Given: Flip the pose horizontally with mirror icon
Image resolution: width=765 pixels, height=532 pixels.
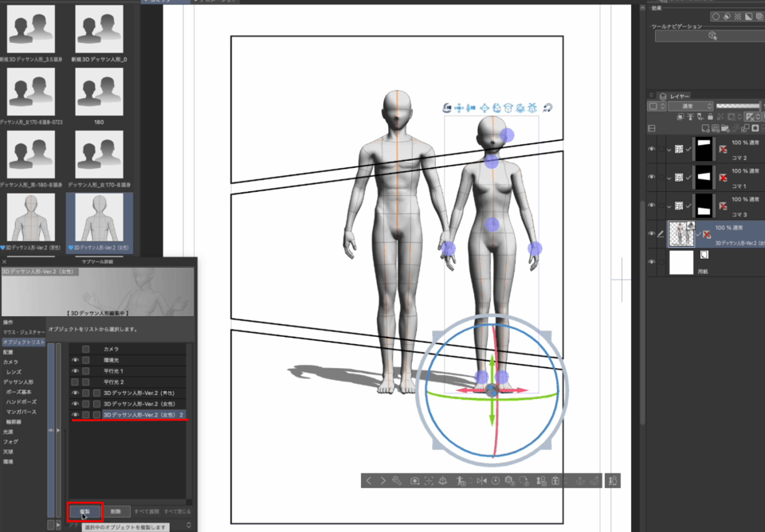Looking at the screenshot, I should 481,481.
